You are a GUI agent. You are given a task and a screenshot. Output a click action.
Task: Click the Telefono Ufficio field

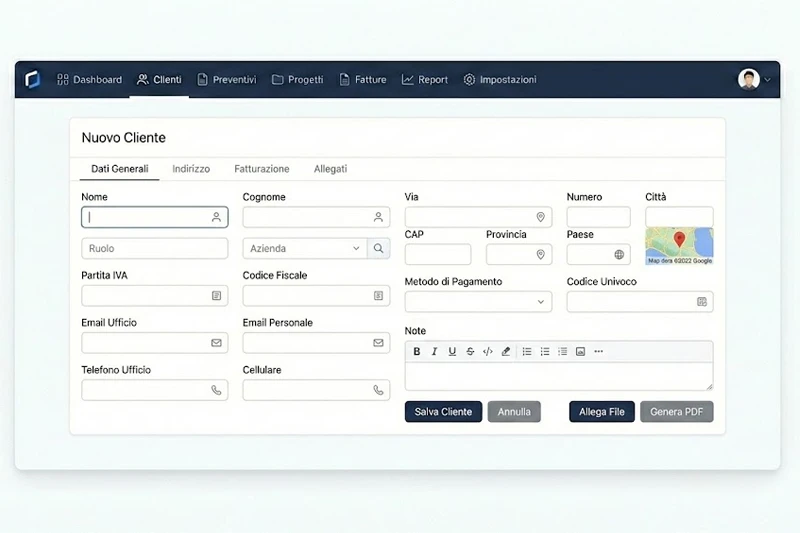[155, 390]
